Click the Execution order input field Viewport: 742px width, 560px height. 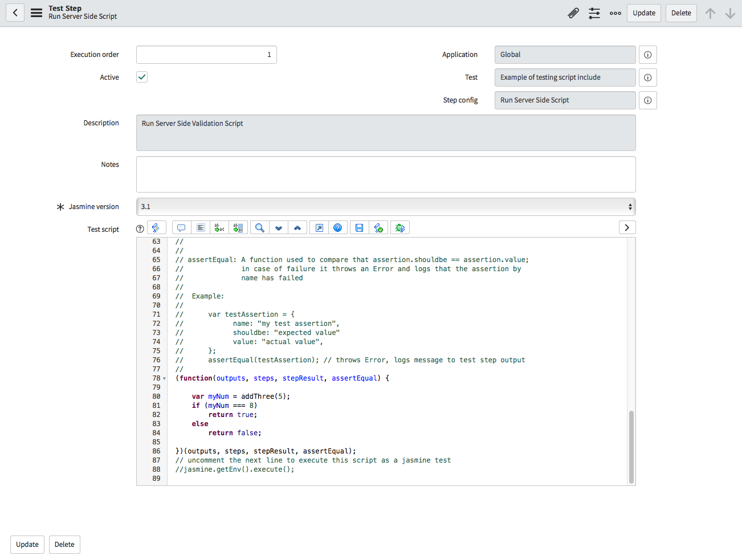click(x=206, y=55)
